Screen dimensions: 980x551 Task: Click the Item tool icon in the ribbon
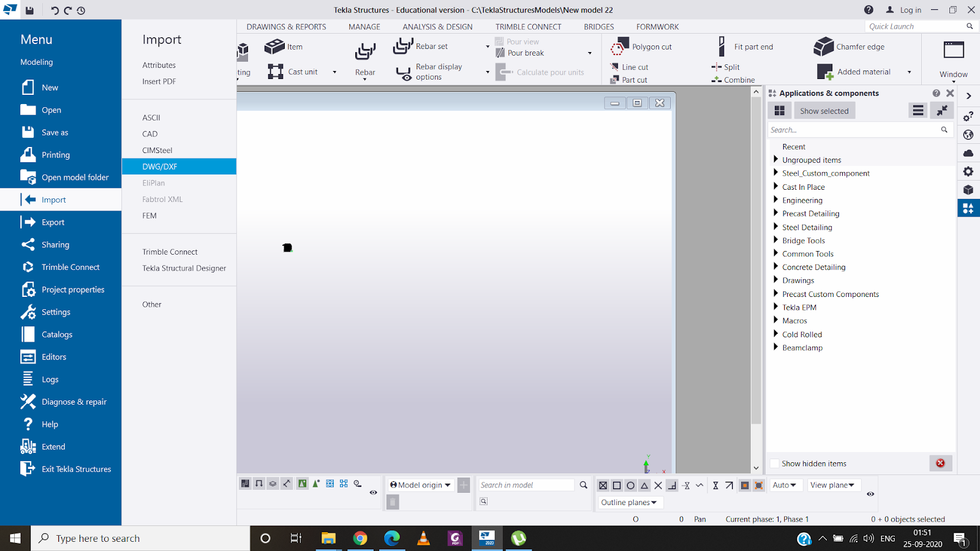274,47
